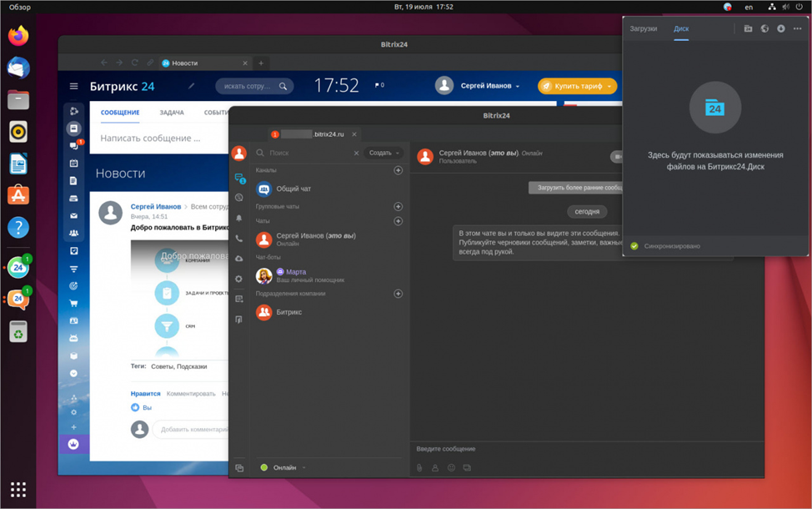Click the Введите сообщение input field
Image resolution: width=812 pixels, height=509 pixels.
pos(587,449)
